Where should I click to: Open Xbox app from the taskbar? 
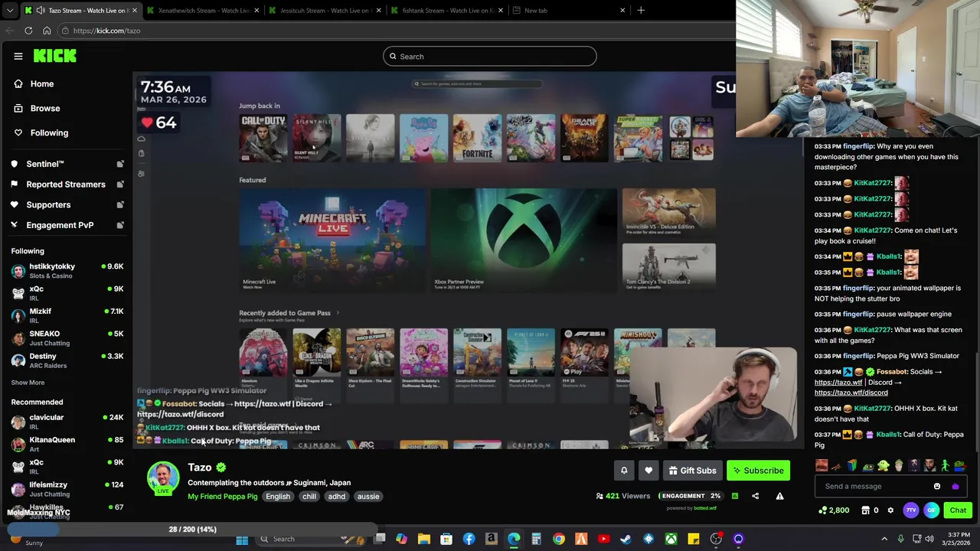pos(671,540)
